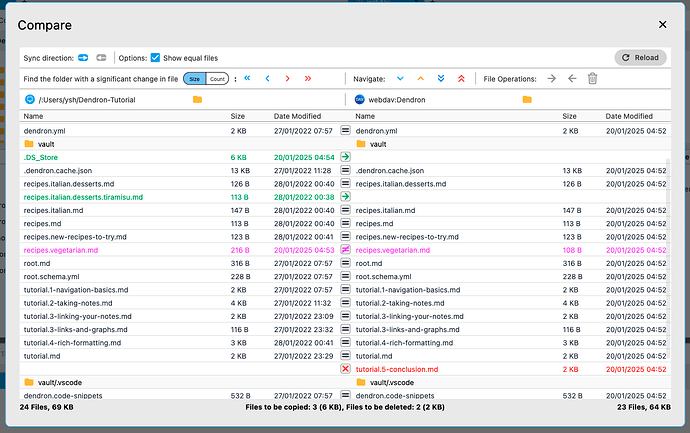Click equal icon on root.schema.yml row

[x=345, y=276]
